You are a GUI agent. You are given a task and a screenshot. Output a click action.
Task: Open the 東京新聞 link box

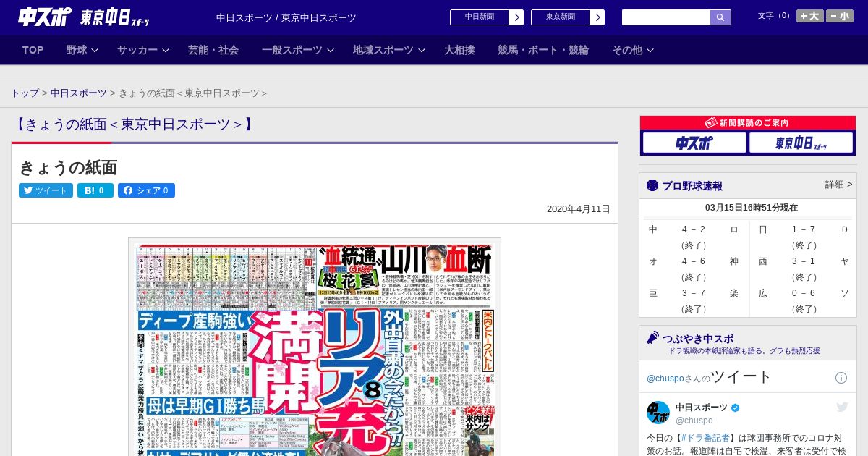click(x=560, y=17)
